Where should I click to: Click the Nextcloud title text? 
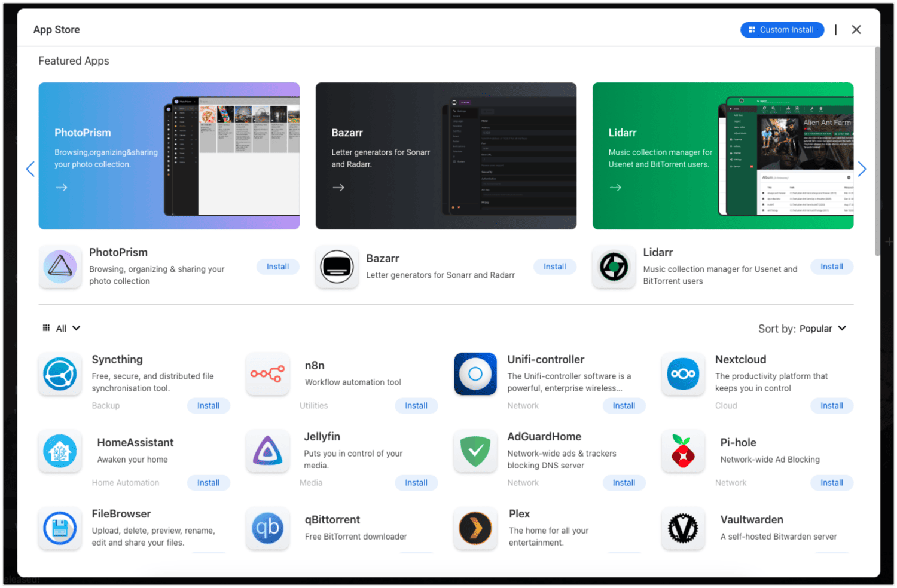(740, 359)
